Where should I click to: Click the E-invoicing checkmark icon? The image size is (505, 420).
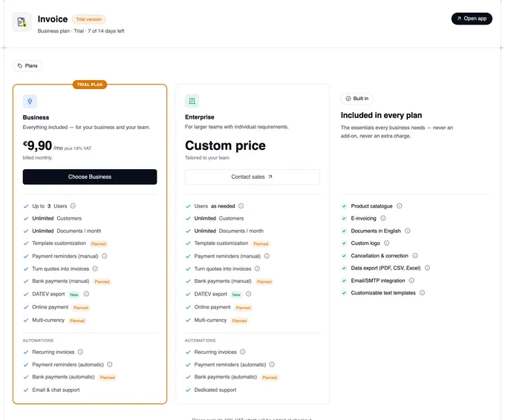(x=344, y=218)
